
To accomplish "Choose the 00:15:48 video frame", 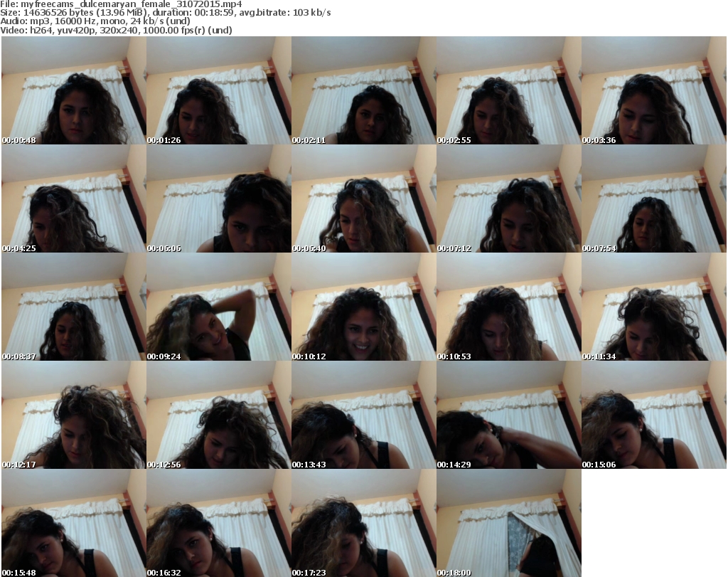I will pyautogui.click(x=74, y=523).
